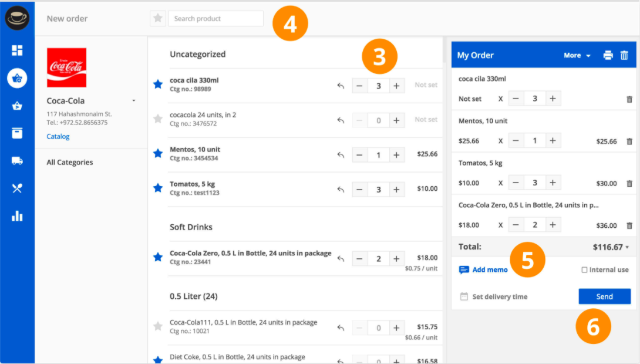
Task: Open the archive box sidebar icon
Action: click(17, 133)
